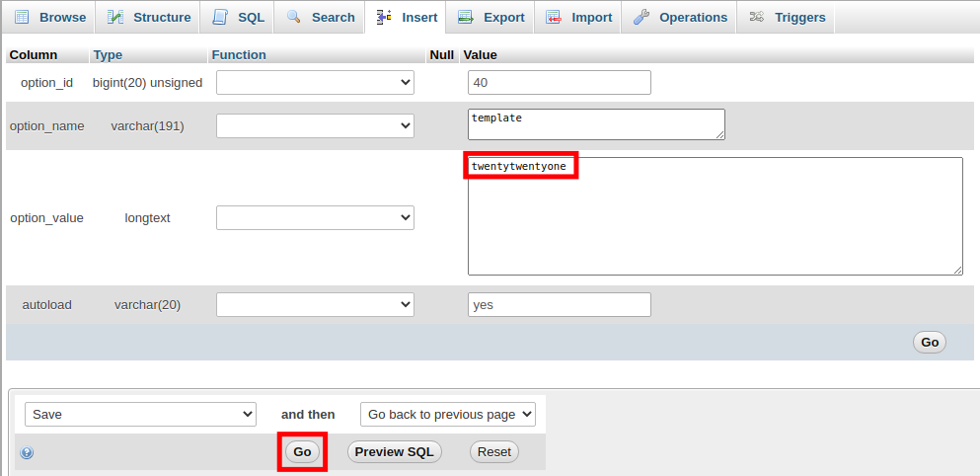Click the Reset button

tap(493, 451)
